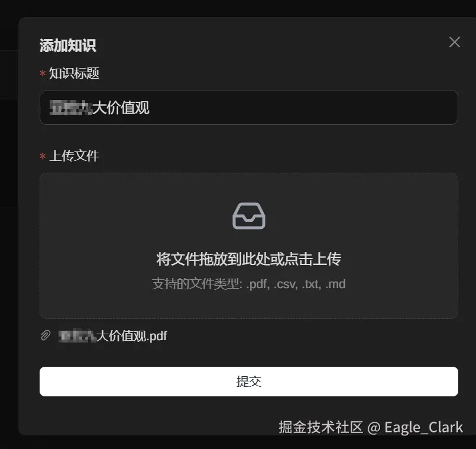Click the 掘金技术社区 @ Eagle_Clark watermark
Image resolution: width=476 pixels, height=449 pixels.
[371, 427]
